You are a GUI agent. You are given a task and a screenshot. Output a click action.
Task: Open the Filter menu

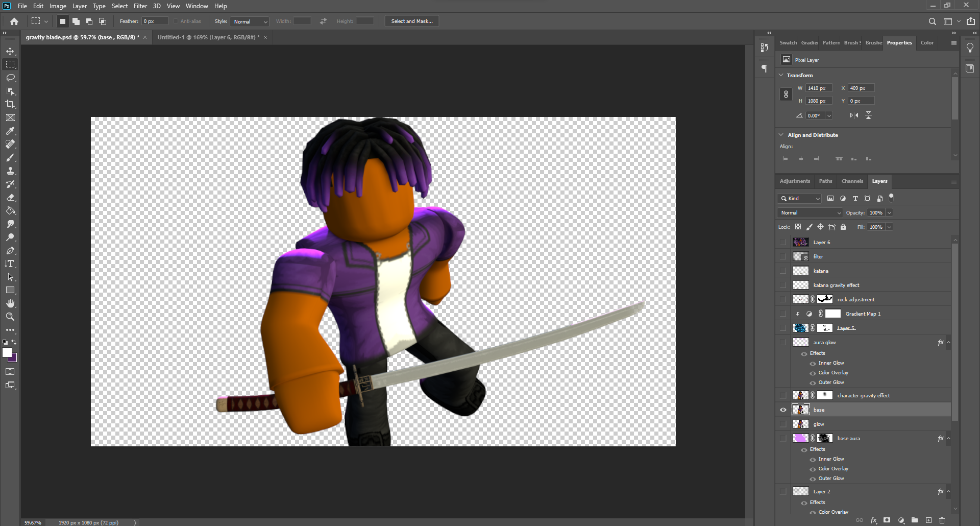(140, 6)
